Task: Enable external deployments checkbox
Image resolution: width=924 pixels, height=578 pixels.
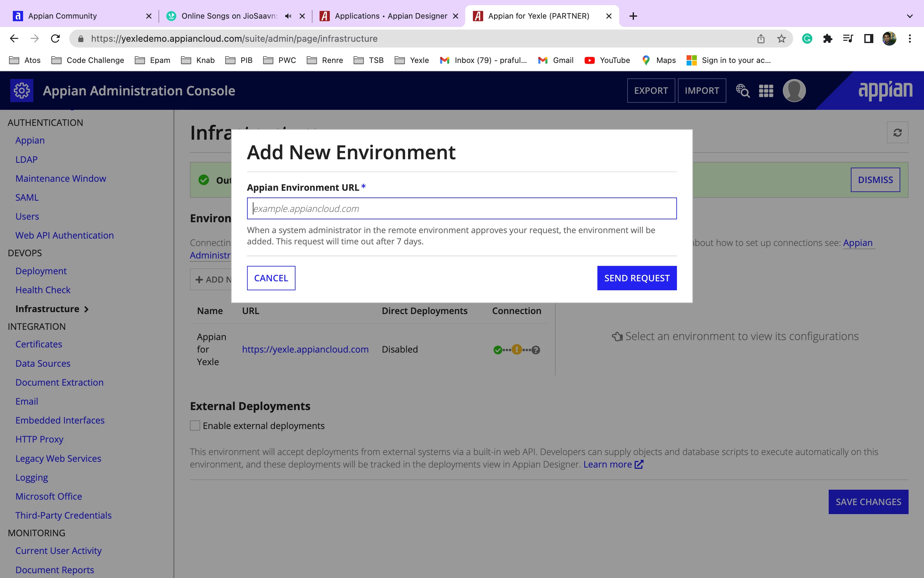Action: [195, 425]
